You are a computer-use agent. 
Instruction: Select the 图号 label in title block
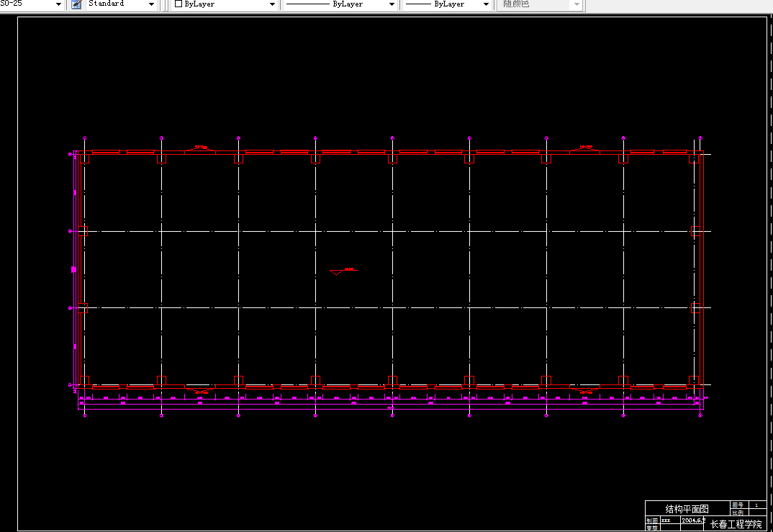click(x=738, y=505)
